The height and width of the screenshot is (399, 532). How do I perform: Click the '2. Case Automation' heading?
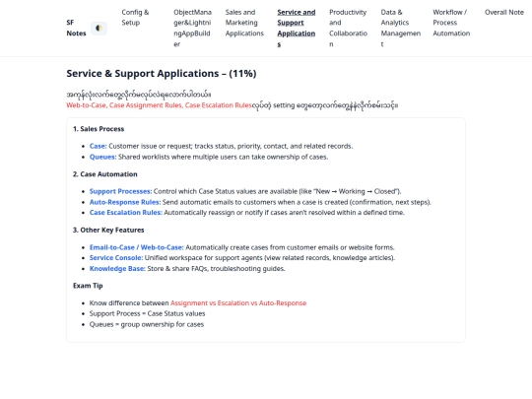pos(105,174)
